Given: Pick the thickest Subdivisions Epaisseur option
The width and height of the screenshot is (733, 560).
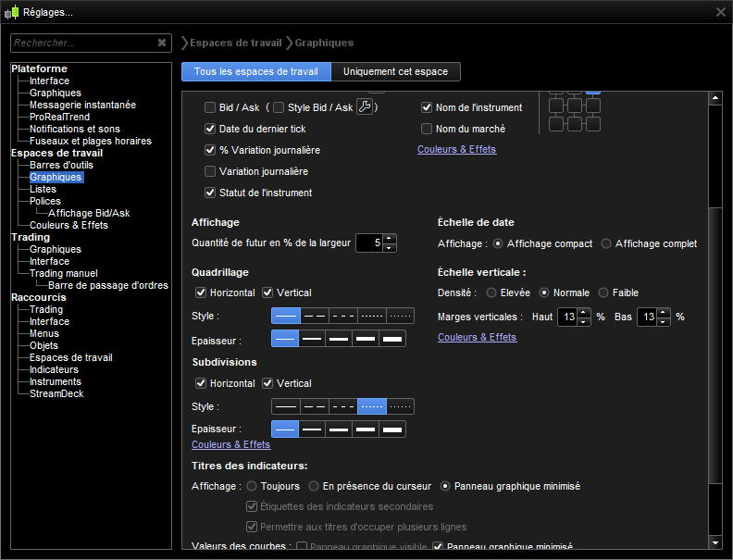Looking at the screenshot, I should [392, 429].
